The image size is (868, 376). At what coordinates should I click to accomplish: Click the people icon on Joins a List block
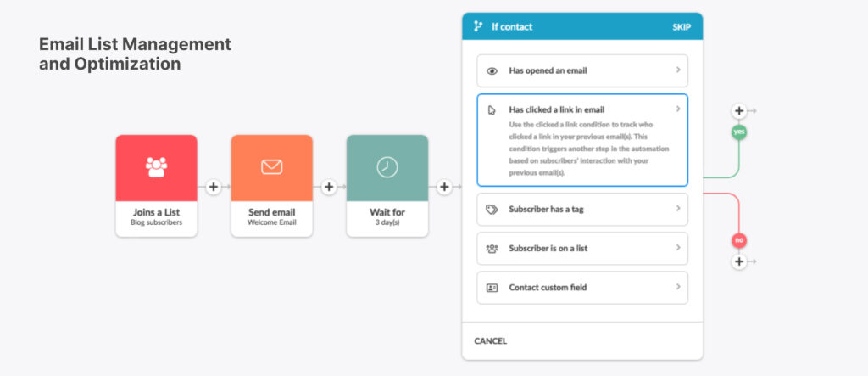(156, 167)
